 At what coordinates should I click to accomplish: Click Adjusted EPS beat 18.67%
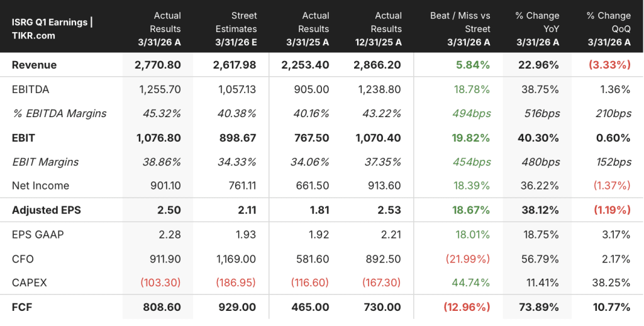point(472,210)
